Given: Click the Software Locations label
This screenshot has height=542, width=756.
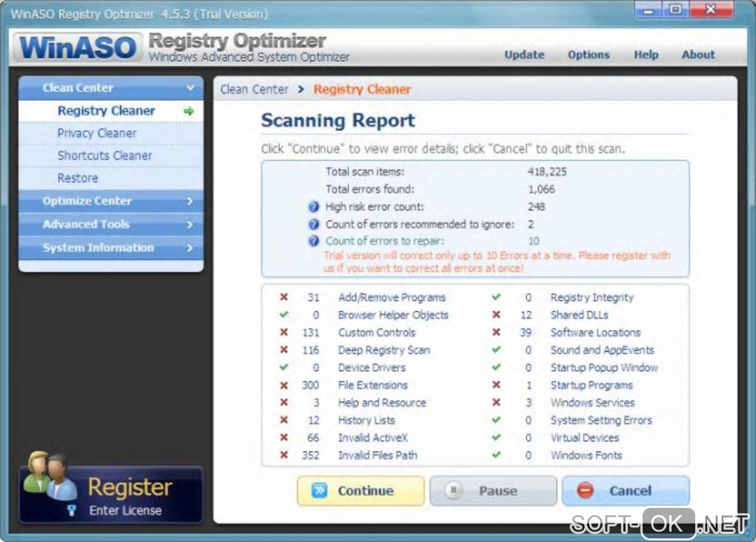Looking at the screenshot, I should pyautogui.click(x=595, y=332).
